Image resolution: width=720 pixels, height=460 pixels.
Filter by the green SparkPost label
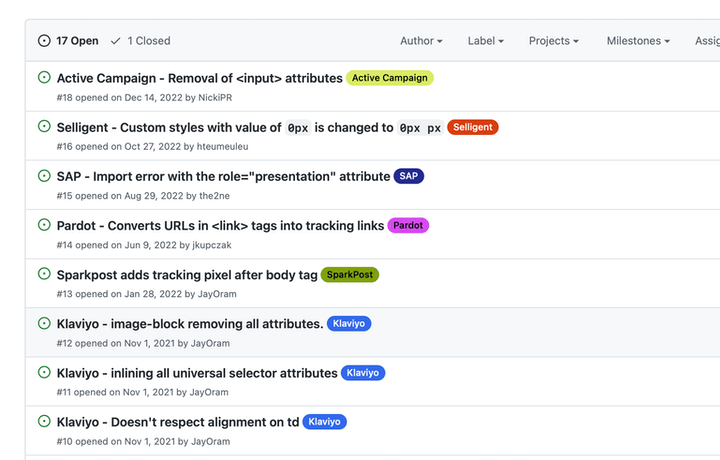[350, 275]
